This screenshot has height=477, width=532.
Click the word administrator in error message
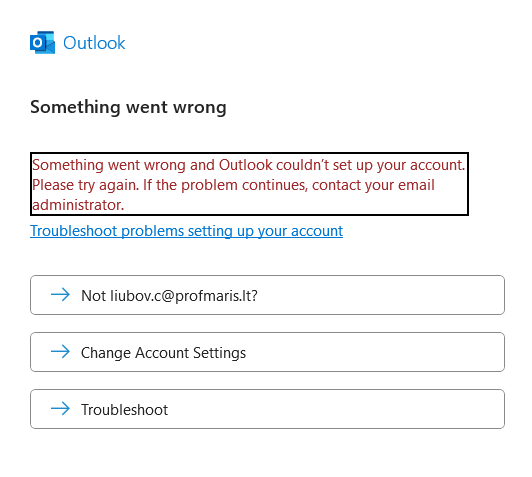[76, 205]
